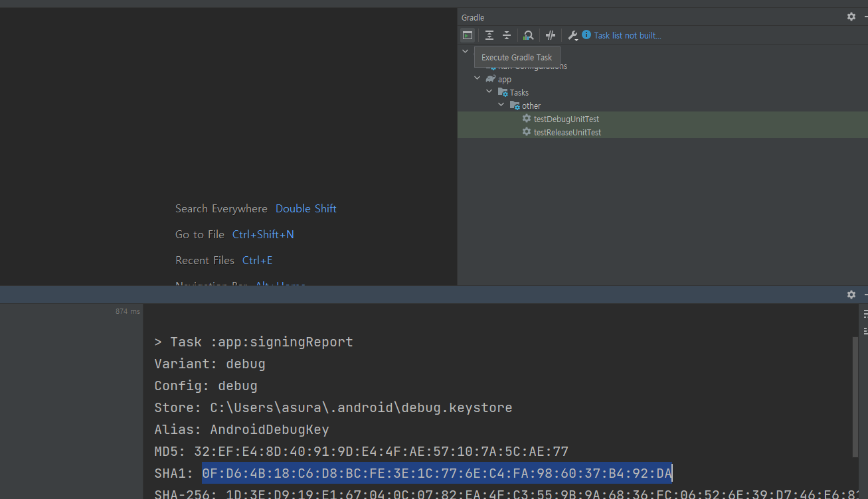This screenshot has height=499, width=868.
Task: Collapse all nodes in Gradle tree
Action: click(507, 35)
